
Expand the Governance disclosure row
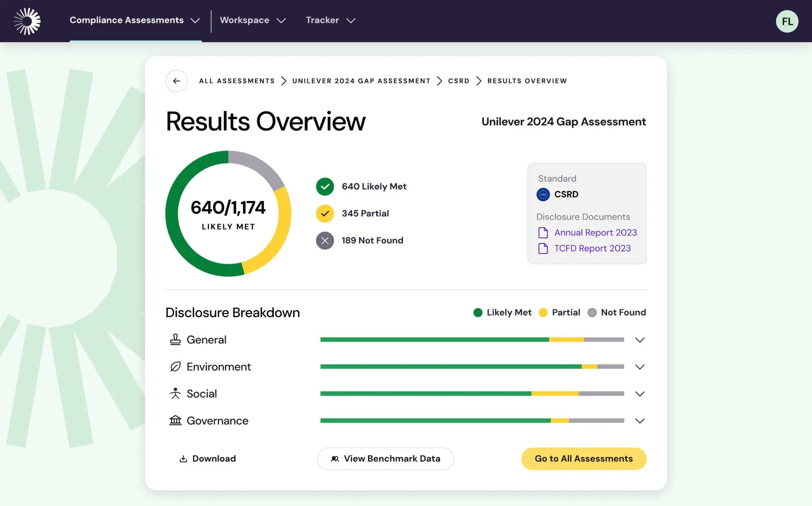click(x=639, y=421)
